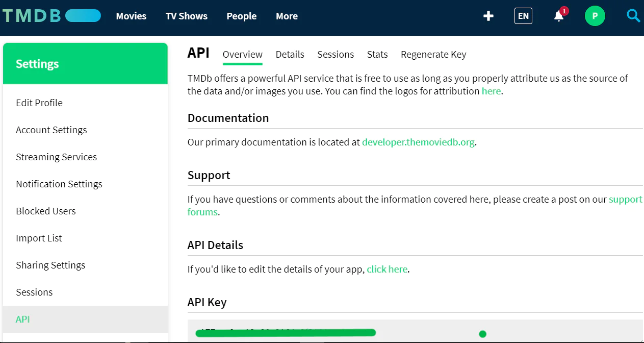Click the Settings panel header
Screen dimensions: 644x343
pos(85,64)
